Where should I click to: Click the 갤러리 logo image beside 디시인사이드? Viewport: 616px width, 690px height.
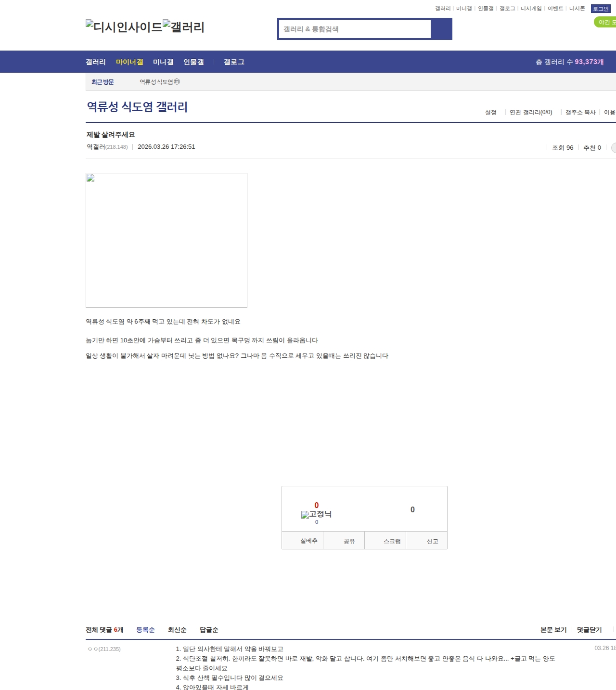pos(184,27)
